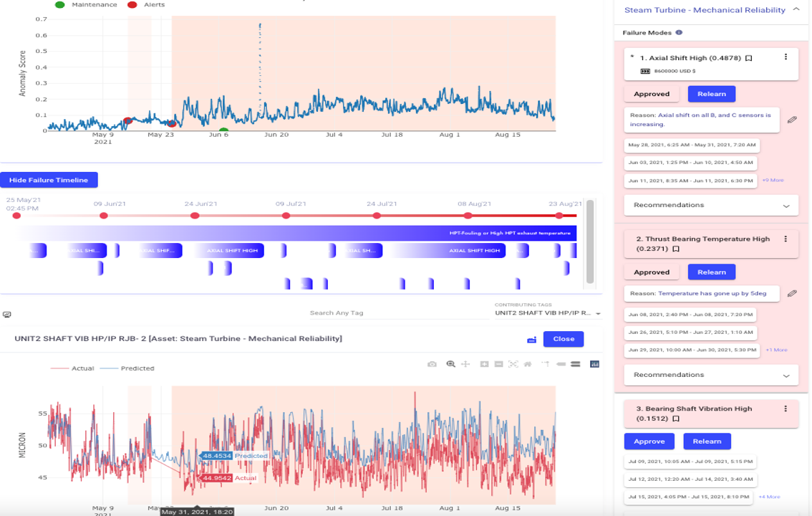The width and height of the screenshot is (812, 516).
Task: Click the Hide Failure Timeline button
Action: coord(49,180)
